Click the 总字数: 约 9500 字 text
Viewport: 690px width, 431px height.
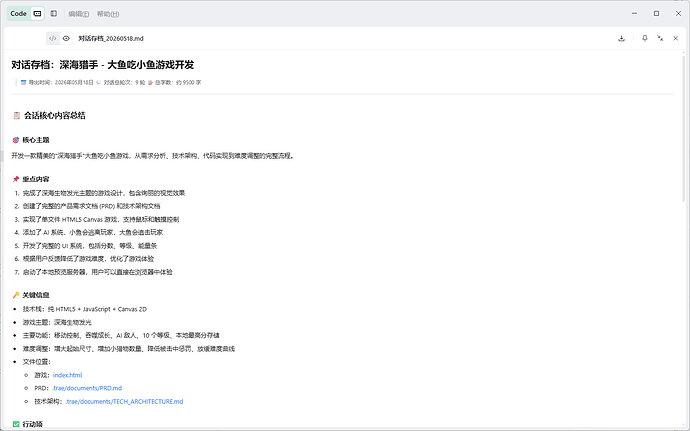click(x=178, y=82)
